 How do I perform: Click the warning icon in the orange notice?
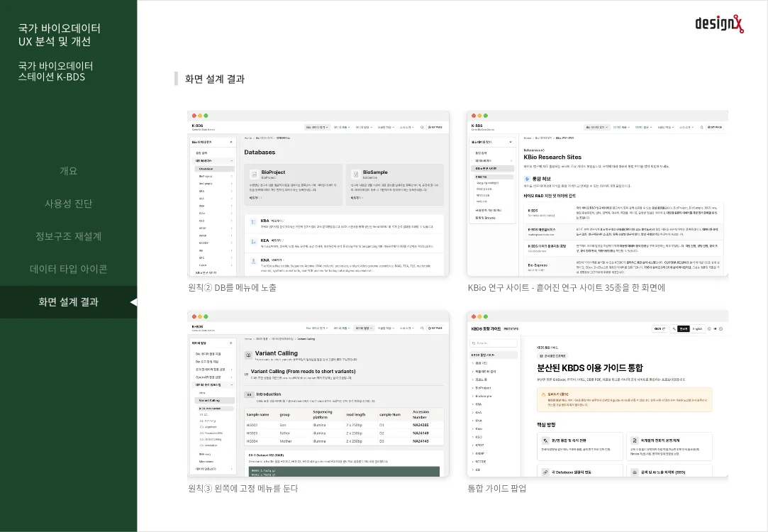(543, 394)
